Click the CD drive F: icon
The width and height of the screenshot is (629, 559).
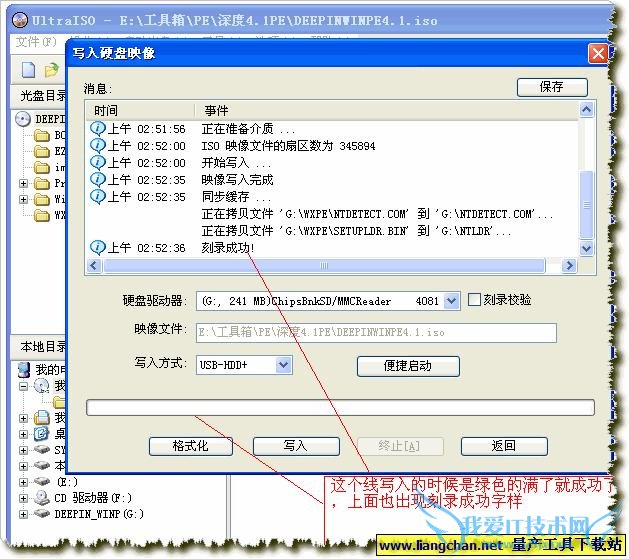point(41,498)
